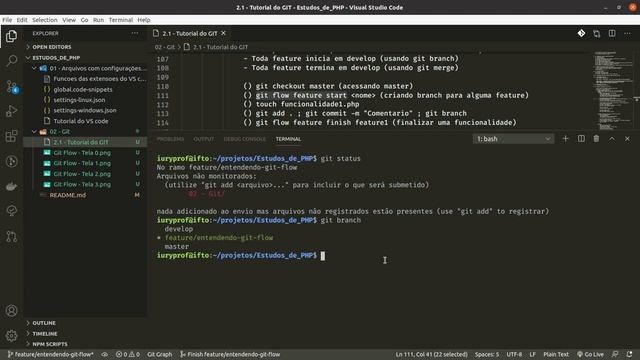The height and width of the screenshot is (360, 640).
Task: Expand the Open Editors section
Action: click(x=51, y=47)
